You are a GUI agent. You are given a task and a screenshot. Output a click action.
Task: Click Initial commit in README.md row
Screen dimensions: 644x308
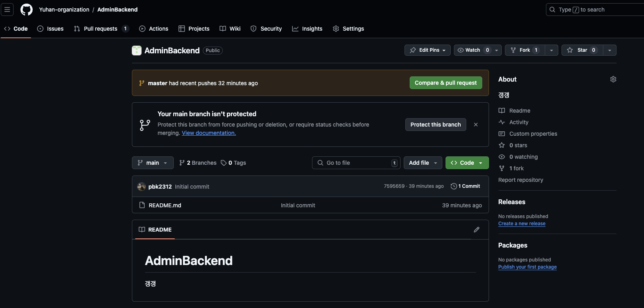click(298, 205)
